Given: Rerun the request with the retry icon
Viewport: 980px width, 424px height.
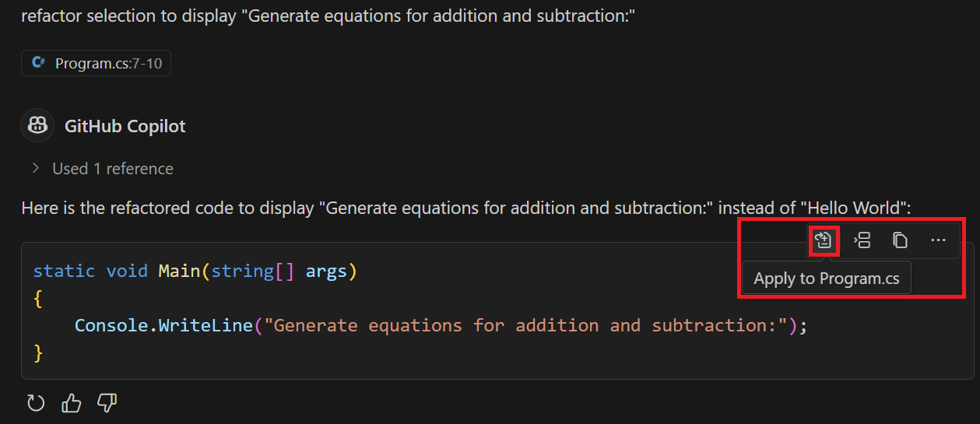Looking at the screenshot, I should click(x=36, y=403).
